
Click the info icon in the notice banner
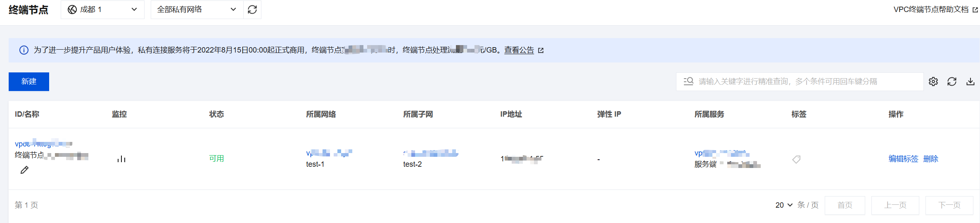pos(24,50)
